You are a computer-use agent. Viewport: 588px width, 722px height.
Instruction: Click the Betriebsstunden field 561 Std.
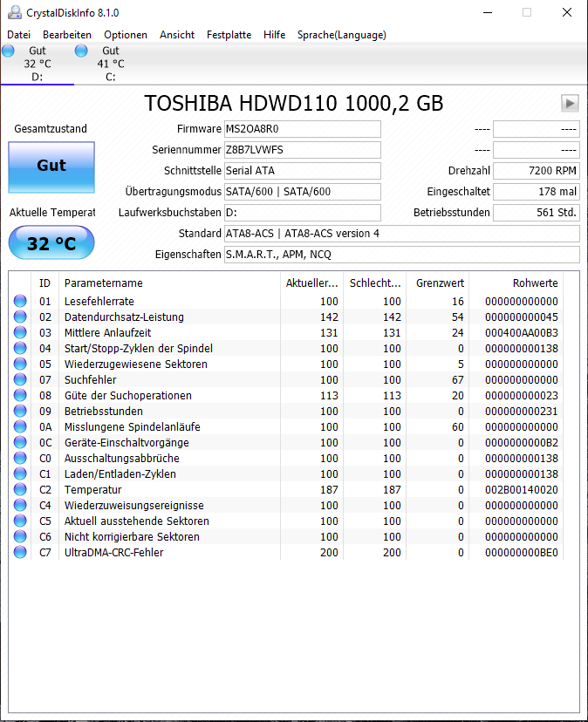tap(537, 213)
